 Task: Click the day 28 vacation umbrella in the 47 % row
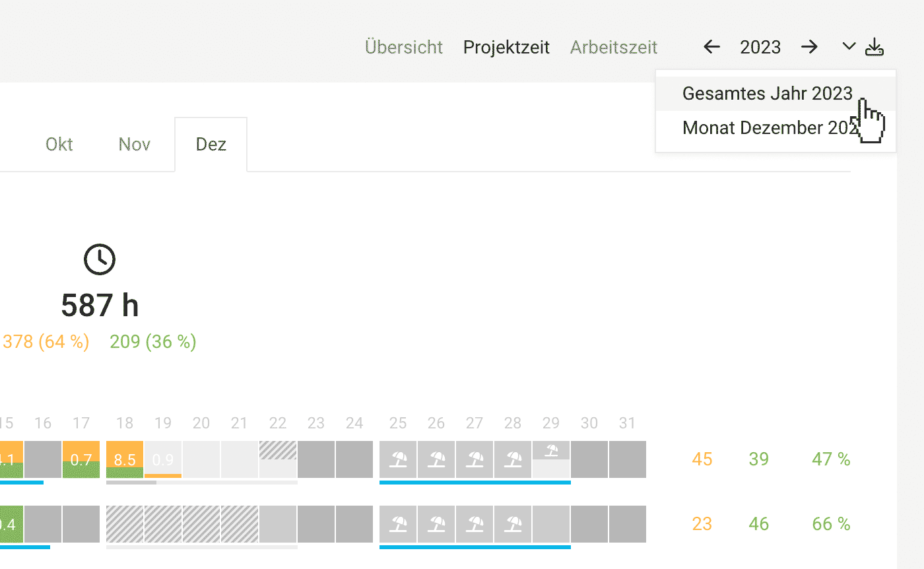click(513, 459)
